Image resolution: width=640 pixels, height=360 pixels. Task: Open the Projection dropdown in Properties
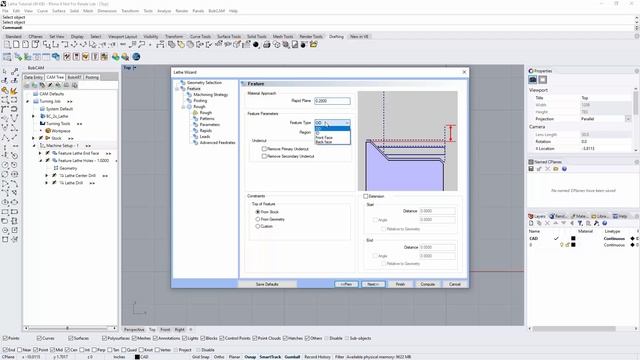(628, 119)
